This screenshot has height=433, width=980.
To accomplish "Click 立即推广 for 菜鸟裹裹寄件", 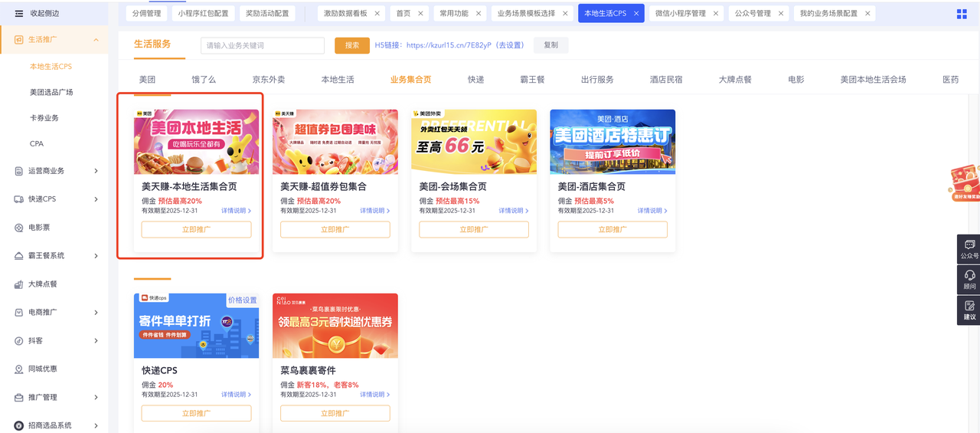I will click(335, 413).
